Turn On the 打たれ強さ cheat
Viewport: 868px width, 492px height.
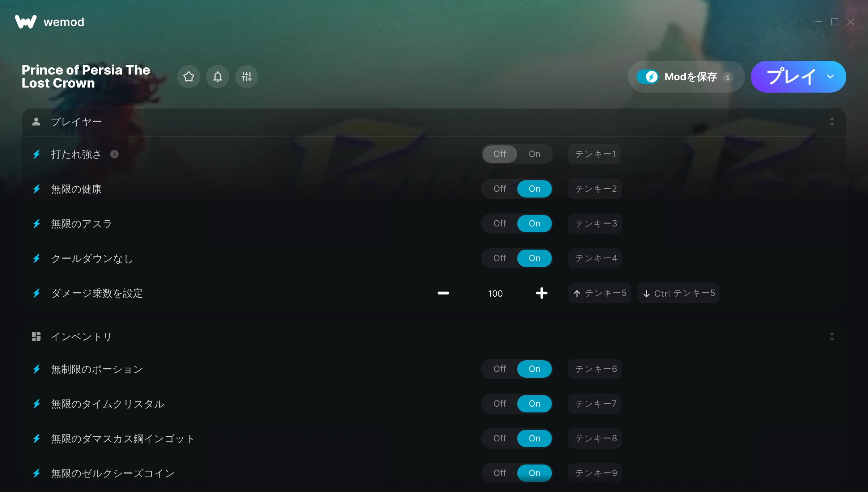(535, 154)
